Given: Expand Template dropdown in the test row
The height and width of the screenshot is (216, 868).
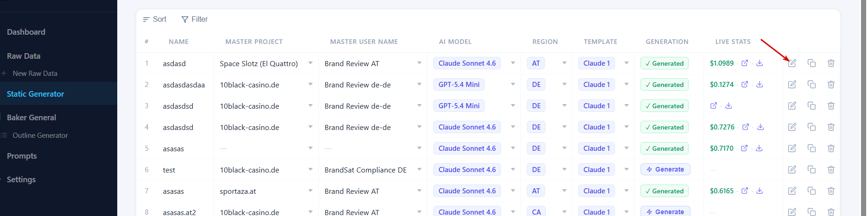Looking at the screenshot, I should [627, 170].
